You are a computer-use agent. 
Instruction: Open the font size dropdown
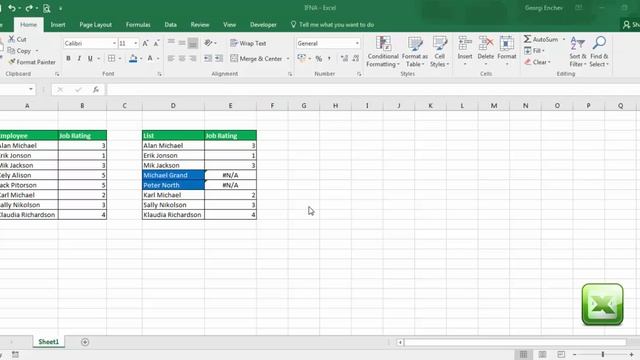(136, 43)
